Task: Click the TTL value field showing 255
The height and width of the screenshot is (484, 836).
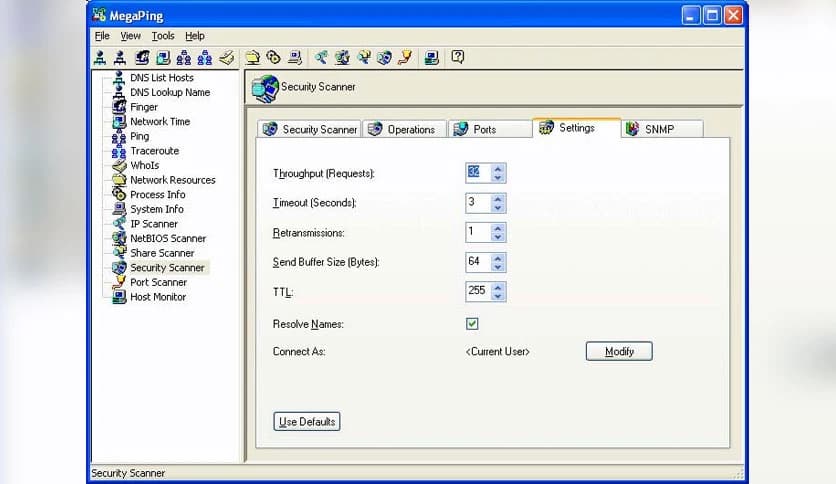Action: point(478,291)
